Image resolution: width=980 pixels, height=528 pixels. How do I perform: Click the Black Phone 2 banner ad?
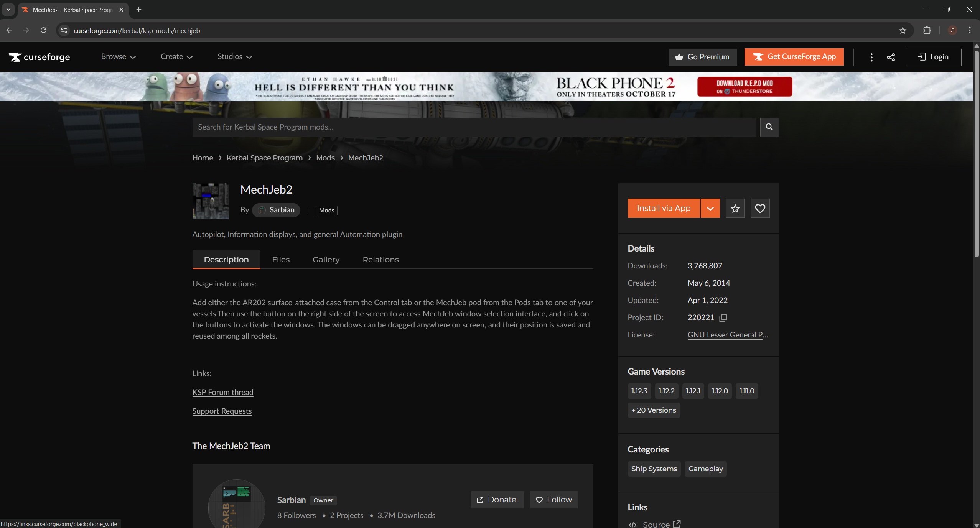487,87
